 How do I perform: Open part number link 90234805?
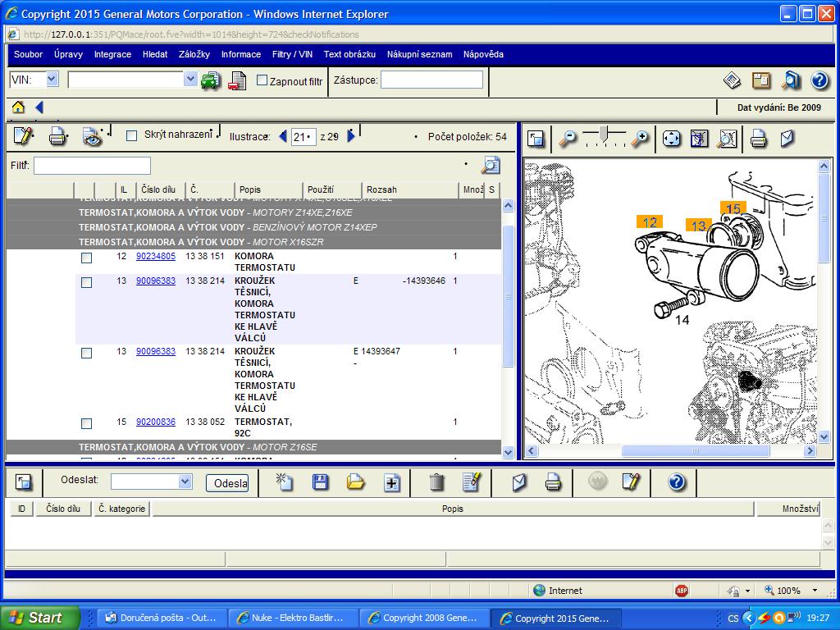(156, 256)
